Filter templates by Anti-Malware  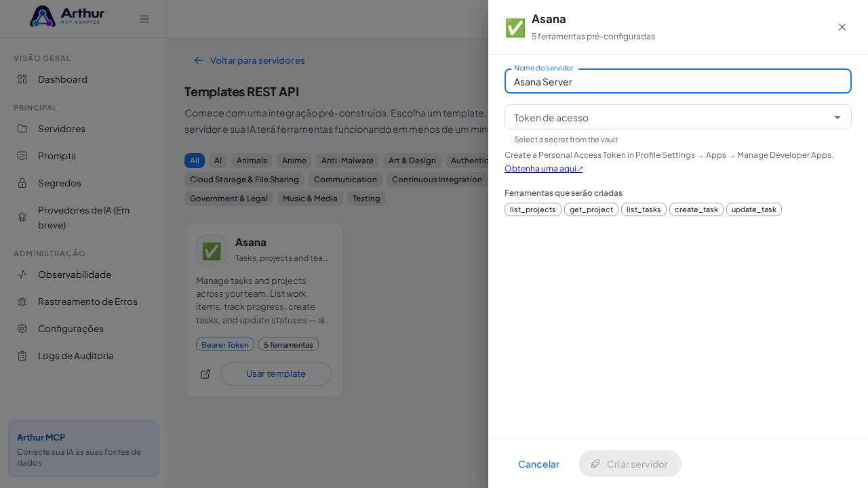347,161
